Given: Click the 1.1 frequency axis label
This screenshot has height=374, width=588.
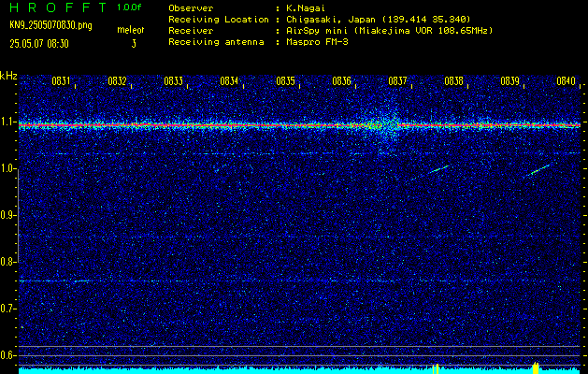Looking at the screenshot, I should pyautogui.click(x=7, y=122).
